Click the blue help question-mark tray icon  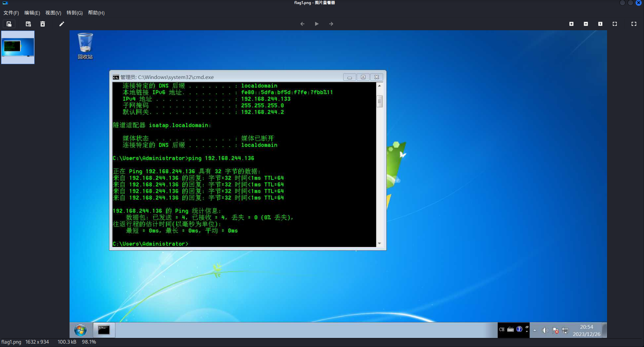[x=519, y=329]
